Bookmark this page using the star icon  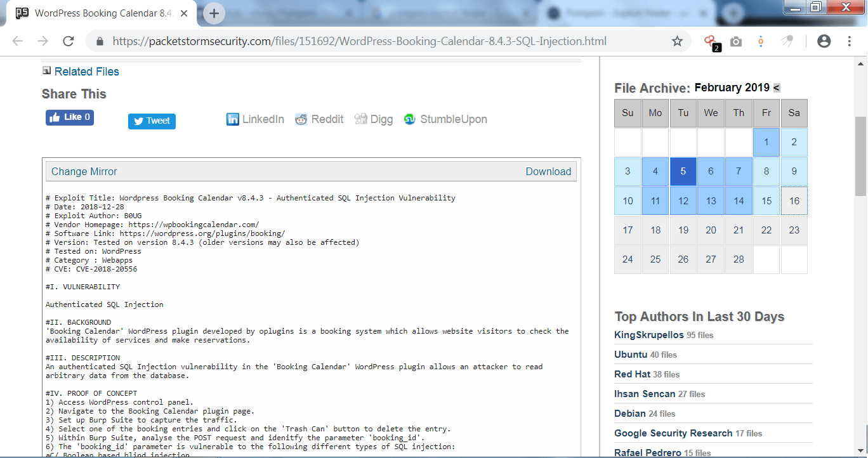tap(677, 40)
